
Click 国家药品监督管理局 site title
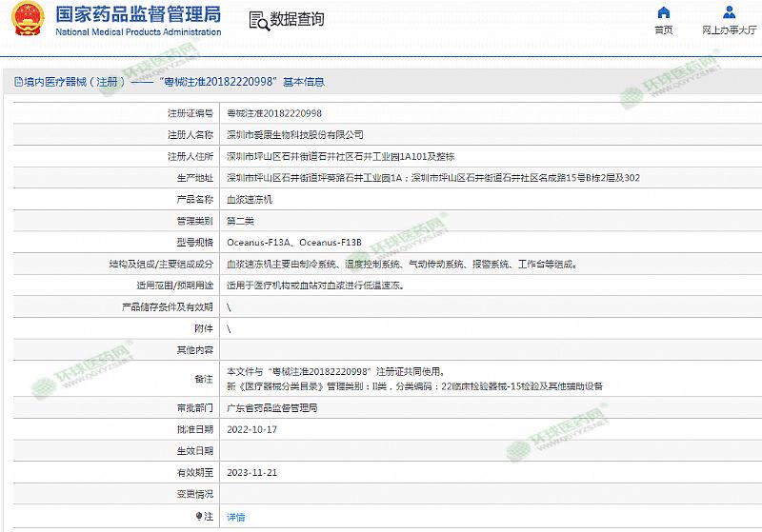coord(138,14)
